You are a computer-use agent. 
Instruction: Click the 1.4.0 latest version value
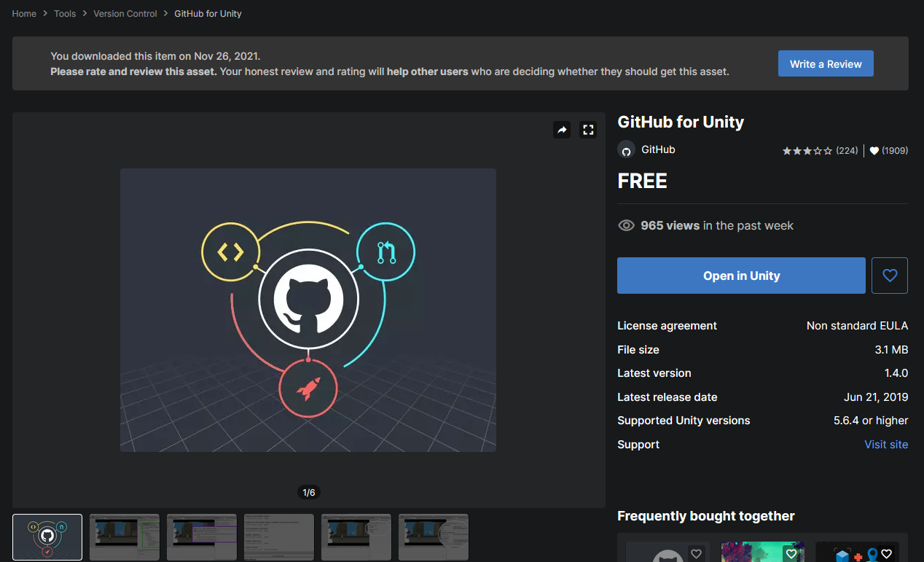(x=896, y=373)
